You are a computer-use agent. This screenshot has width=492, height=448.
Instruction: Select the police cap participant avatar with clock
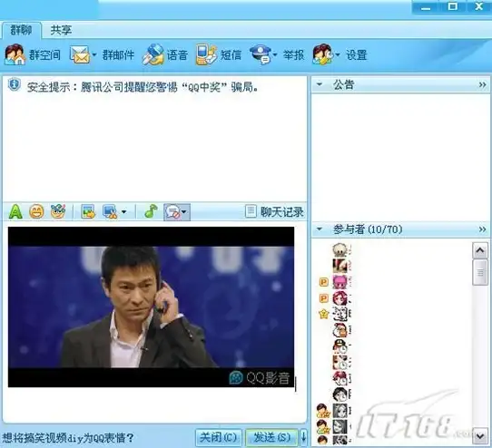coord(339,346)
